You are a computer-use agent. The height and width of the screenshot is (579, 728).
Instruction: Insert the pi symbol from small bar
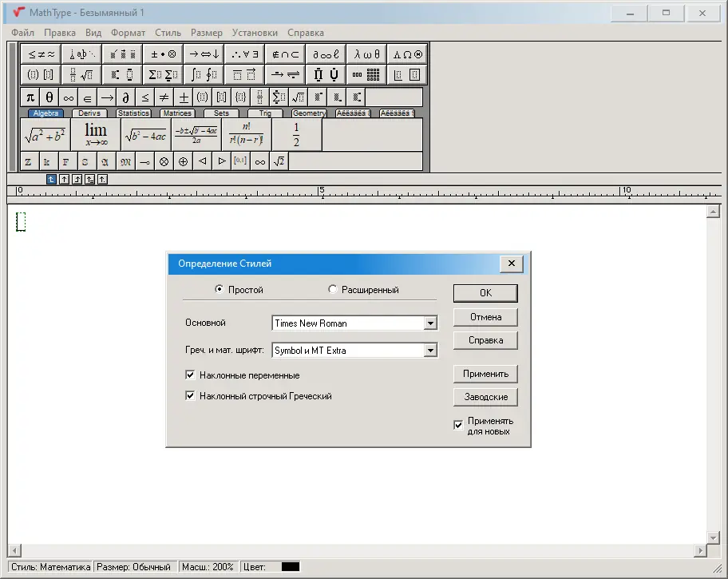tap(29, 97)
